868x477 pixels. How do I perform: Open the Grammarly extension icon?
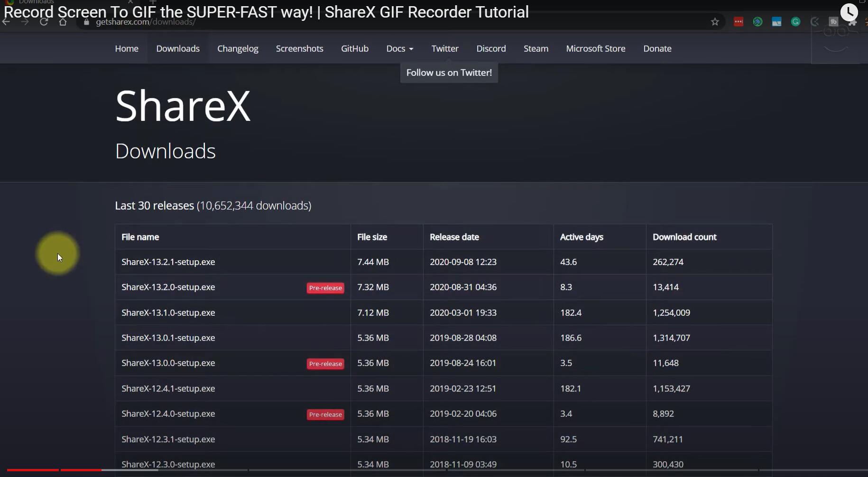[795, 22]
